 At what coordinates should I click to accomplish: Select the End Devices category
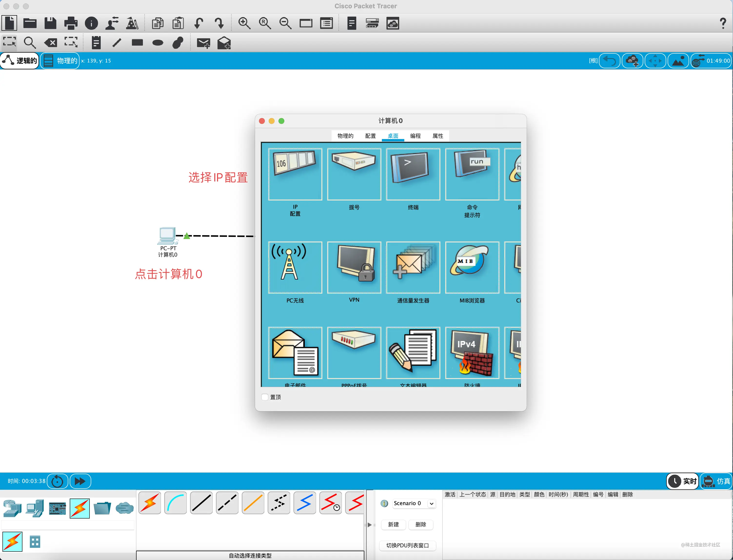pyautogui.click(x=35, y=508)
